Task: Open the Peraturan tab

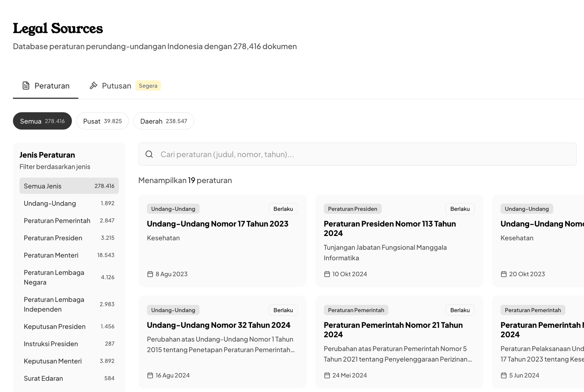Action: coord(52,86)
